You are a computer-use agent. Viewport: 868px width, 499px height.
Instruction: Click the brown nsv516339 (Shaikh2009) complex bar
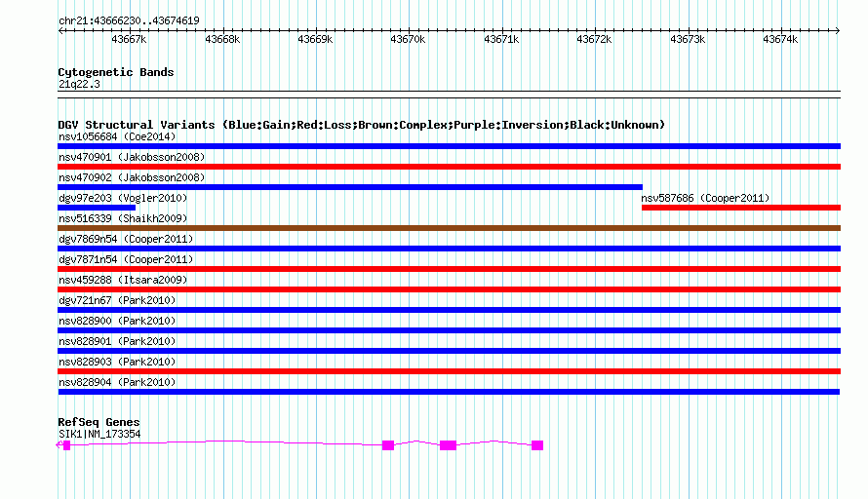pos(449,228)
